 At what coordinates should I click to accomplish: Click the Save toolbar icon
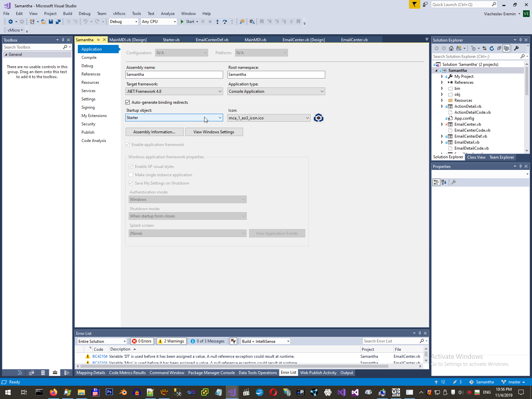point(51,22)
